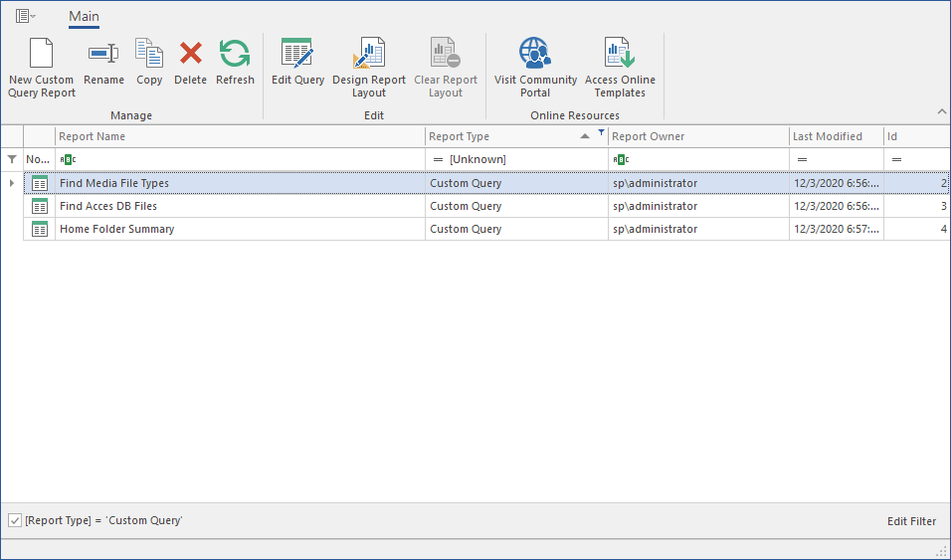Select the Home Folder Summary report
The height and width of the screenshot is (560, 951).
[116, 229]
